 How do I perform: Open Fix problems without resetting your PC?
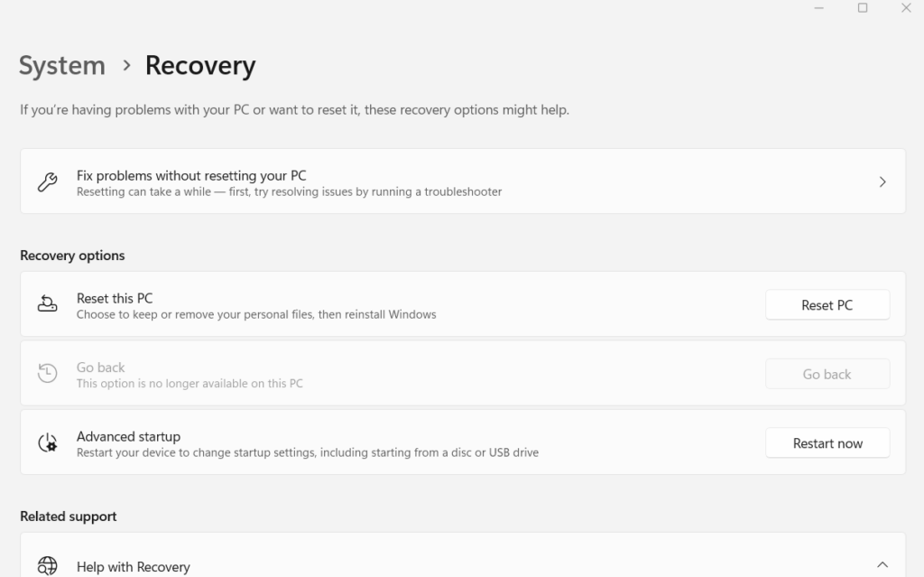coord(361,181)
